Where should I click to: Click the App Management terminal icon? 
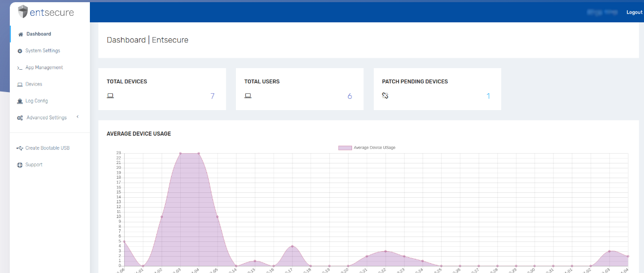click(x=20, y=68)
